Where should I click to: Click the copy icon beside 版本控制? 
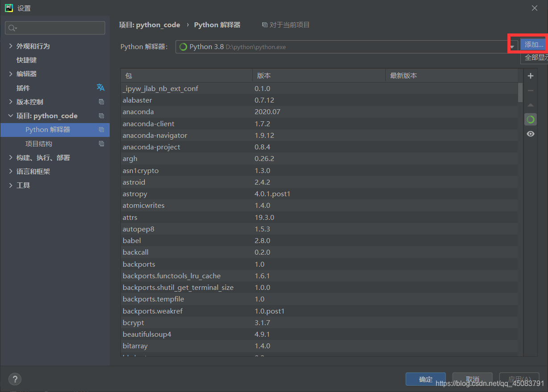(x=101, y=102)
